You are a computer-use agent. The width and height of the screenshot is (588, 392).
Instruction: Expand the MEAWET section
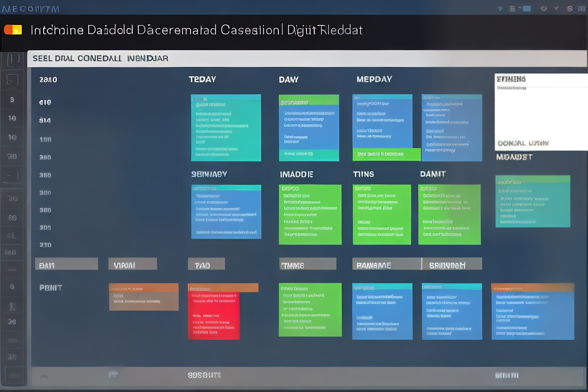(x=515, y=157)
